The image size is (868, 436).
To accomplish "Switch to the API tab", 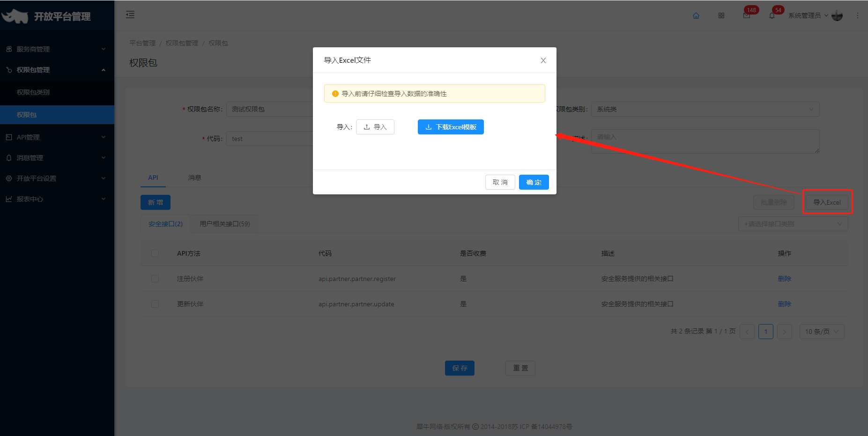I will (x=153, y=177).
